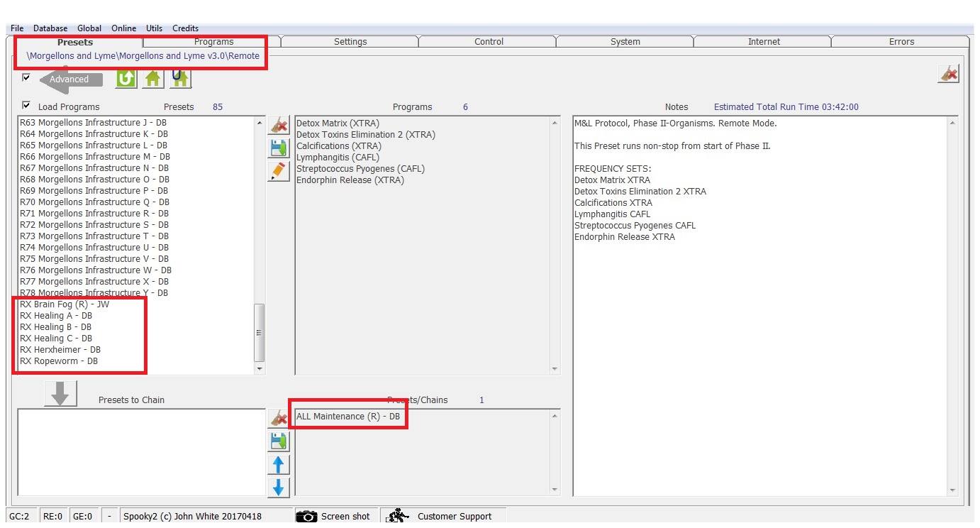Open the Utils menu
The width and height of the screenshot is (980, 528).
(154, 28)
